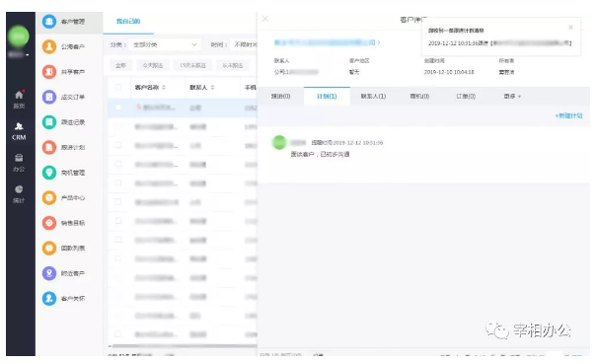Open 成交订单 from the sidebar
This screenshot has height=364, width=595.
[x=64, y=97]
